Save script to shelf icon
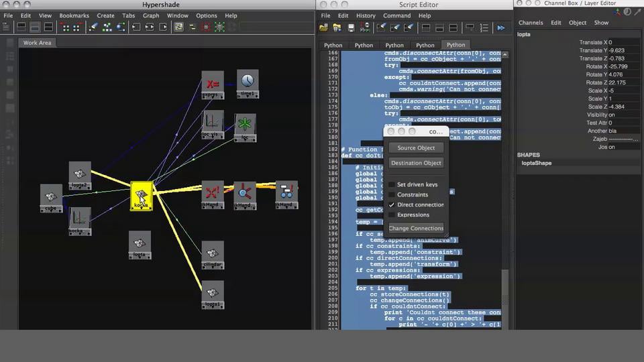Screen dimensions: 644x362 tap(364, 28)
